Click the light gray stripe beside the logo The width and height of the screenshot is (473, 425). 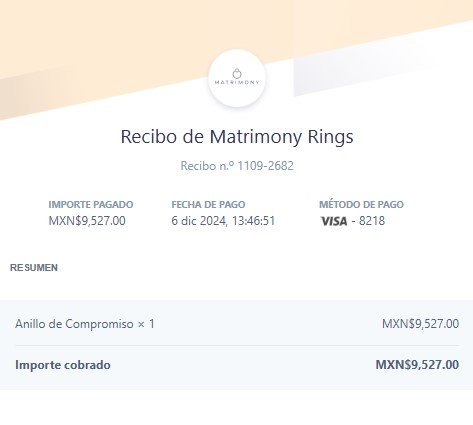(x=350, y=72)
